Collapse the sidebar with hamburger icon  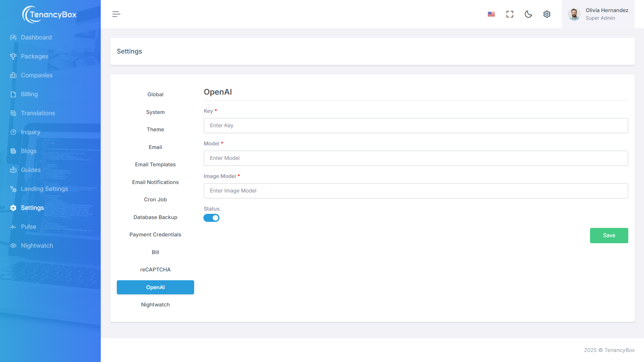tap(116, 14)
